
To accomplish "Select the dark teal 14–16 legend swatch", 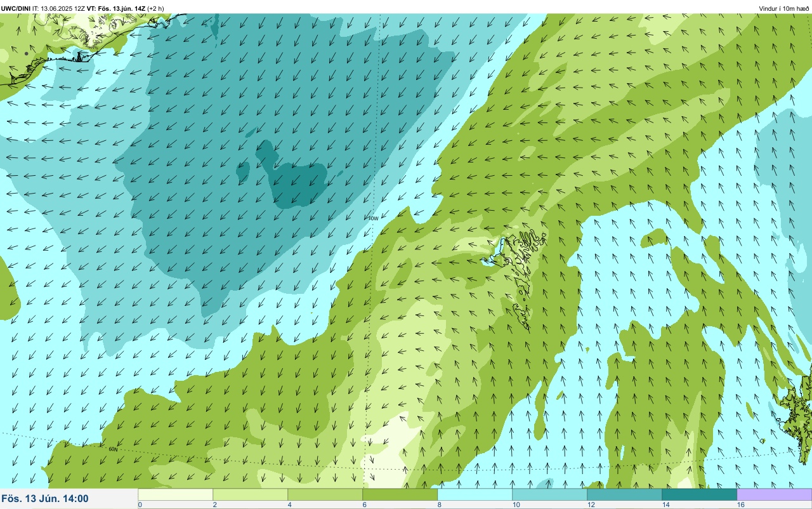I will click(700, 494).
